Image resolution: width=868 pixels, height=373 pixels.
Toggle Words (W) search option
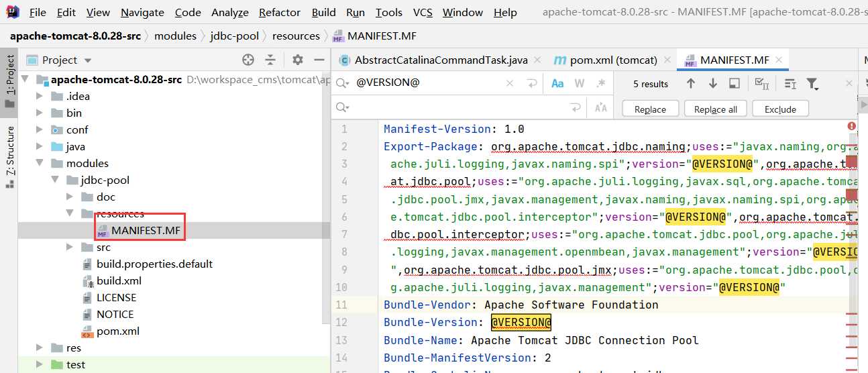point(580,84)
